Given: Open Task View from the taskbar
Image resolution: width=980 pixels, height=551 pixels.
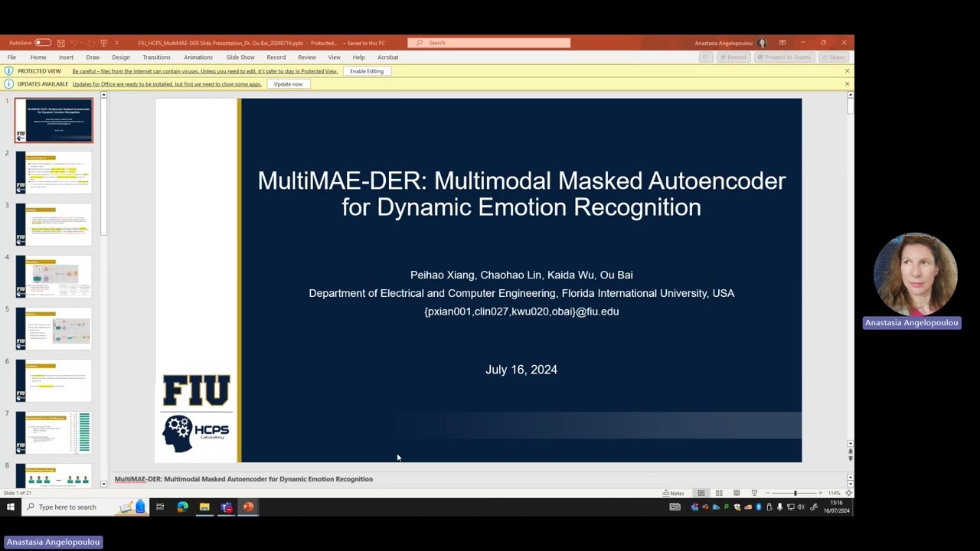Looking at the screenshot, I should (160, 507).
